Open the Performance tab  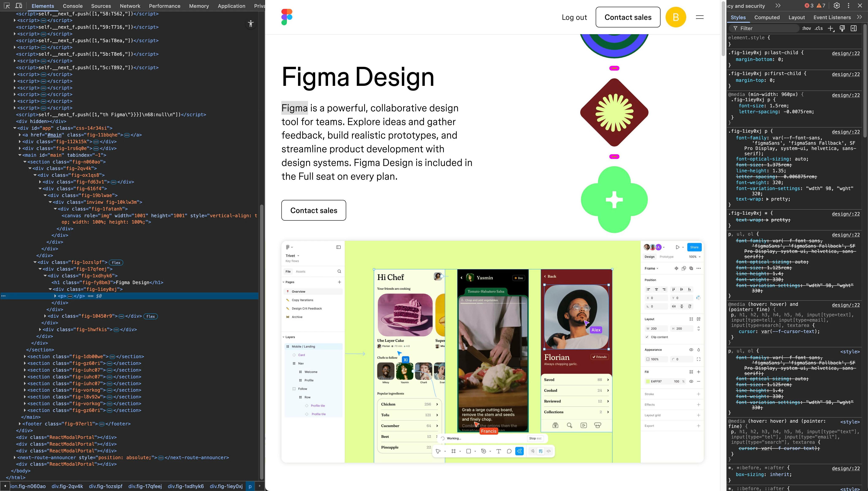click(165, 6)
